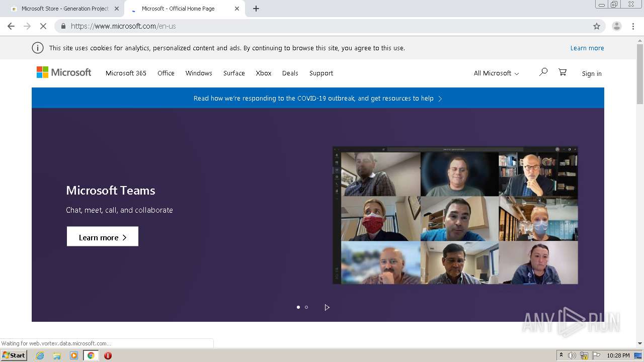Screen dimensions: 644x362
Task: Open the Windows Start button
Action: tap(14, 355)
